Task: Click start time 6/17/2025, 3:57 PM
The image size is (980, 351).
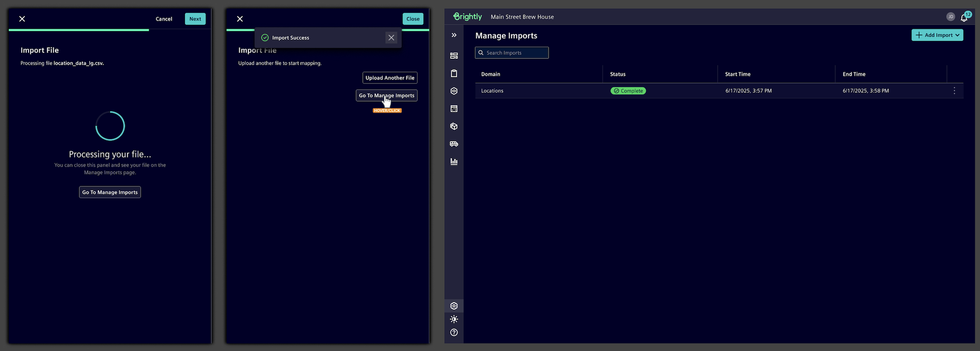Action: 749,91
